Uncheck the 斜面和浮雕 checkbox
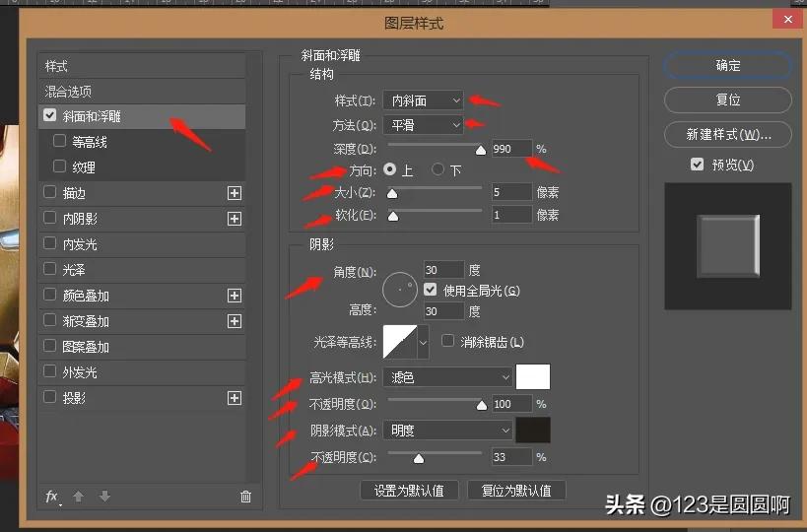 pyautogui.click(x=50, y=115)
